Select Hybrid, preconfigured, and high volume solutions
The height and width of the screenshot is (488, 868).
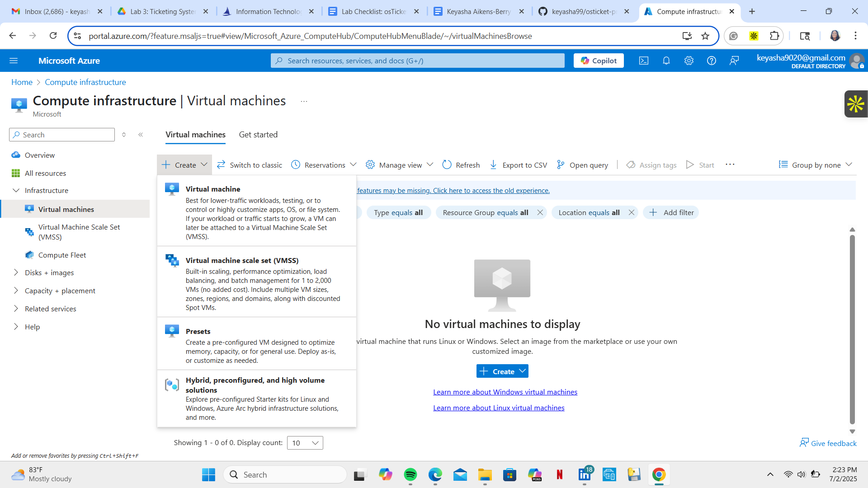coord(257,399)
